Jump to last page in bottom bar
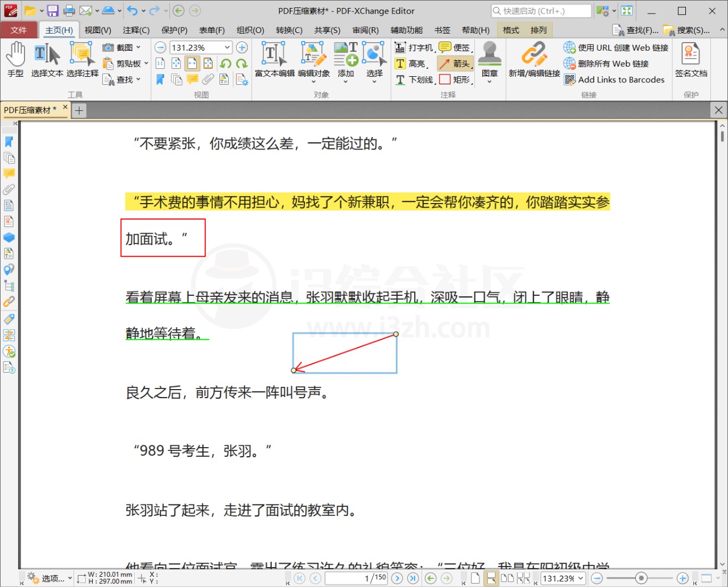This screenshot has height=587, width=728. (413, 578)
